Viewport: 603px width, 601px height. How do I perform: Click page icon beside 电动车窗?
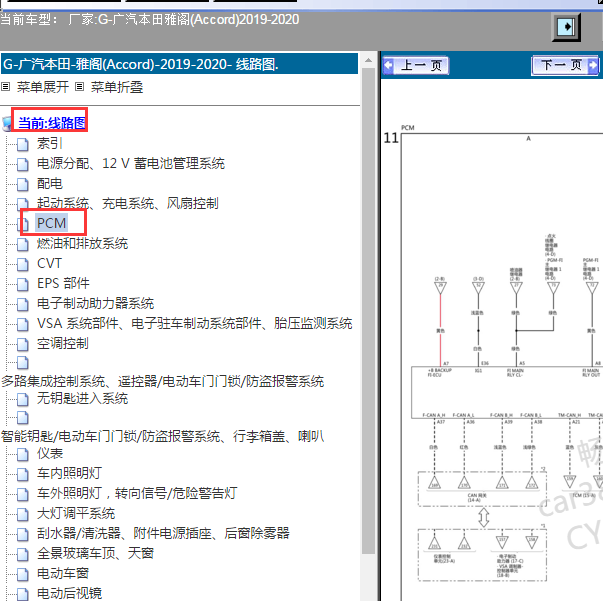[23, 574]
